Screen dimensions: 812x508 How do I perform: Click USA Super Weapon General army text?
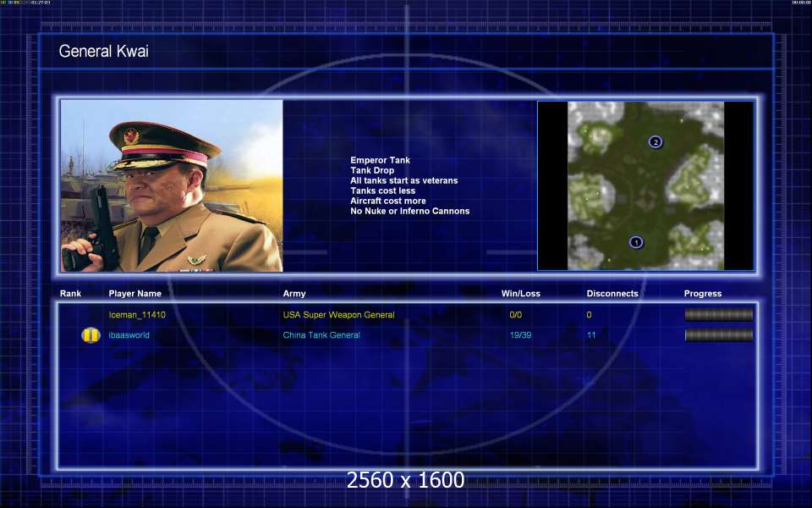pyautogui.click(x=338, y=315)
